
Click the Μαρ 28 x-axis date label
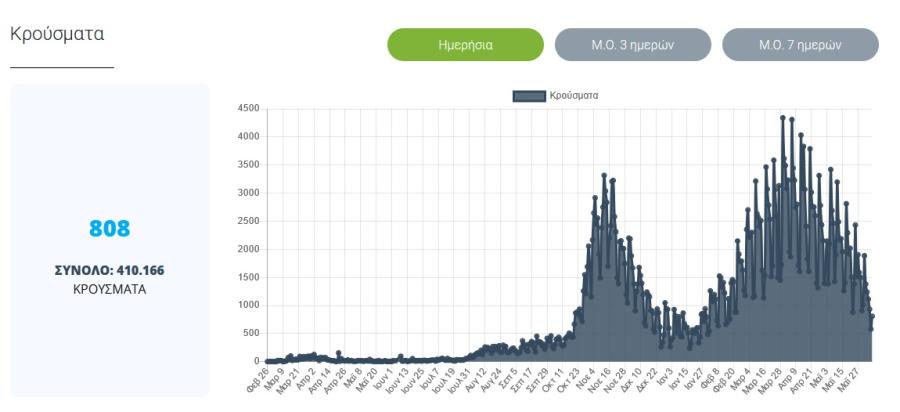(x=769, y=380)
